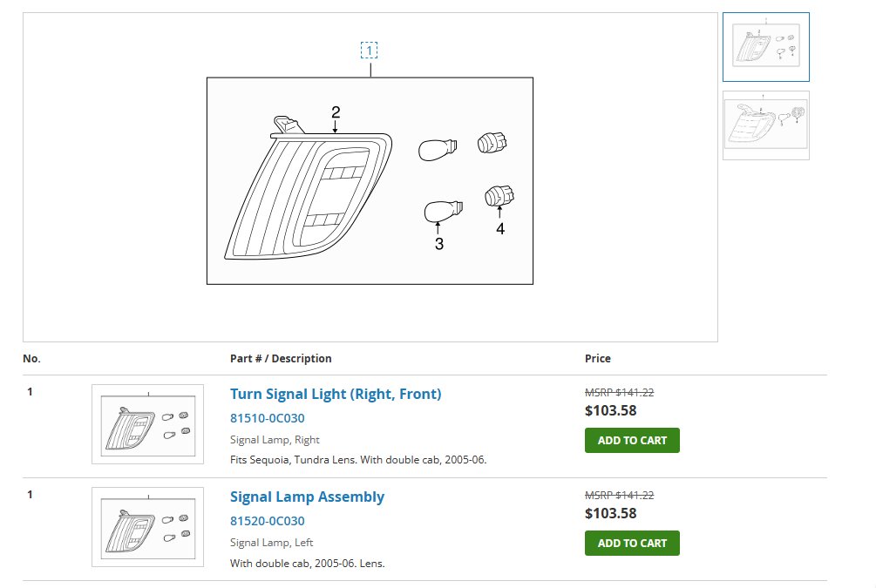Viewport: 876px width, 588px height.
Task: Click callout label 2 on the lamp housing
Action: pos(336,112)
